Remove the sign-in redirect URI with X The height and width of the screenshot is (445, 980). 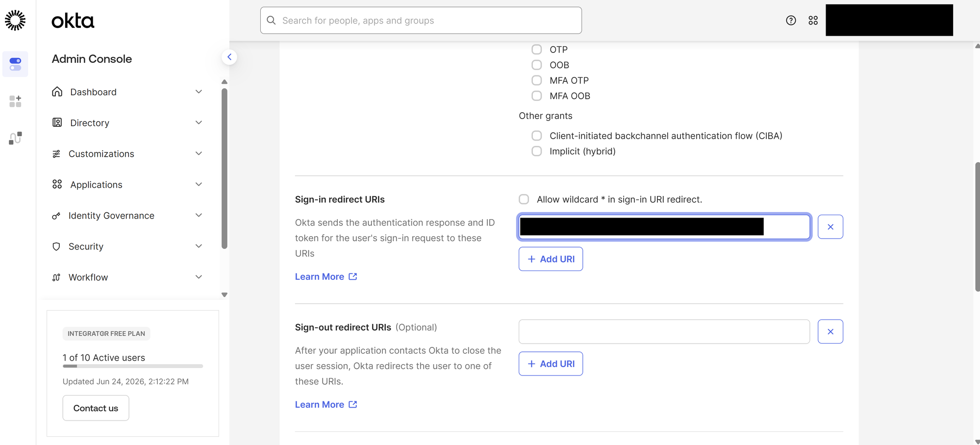pyautogui.click(x=830, y=227)
